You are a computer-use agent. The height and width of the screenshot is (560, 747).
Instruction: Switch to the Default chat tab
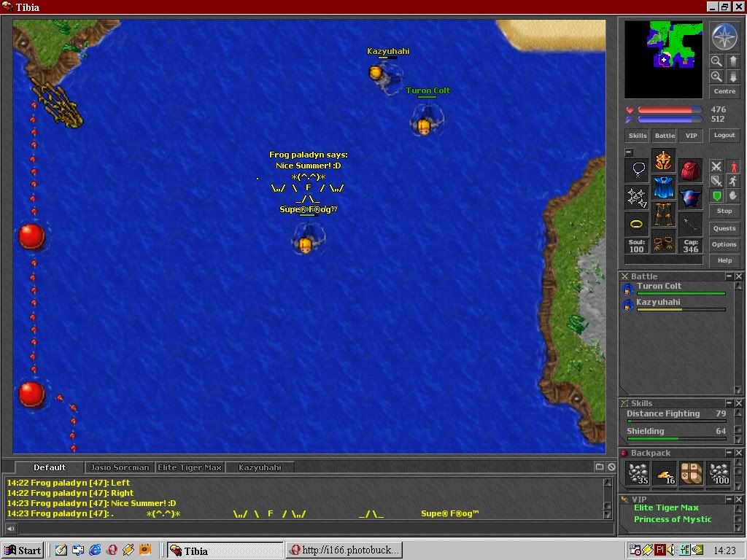[50, 467]
